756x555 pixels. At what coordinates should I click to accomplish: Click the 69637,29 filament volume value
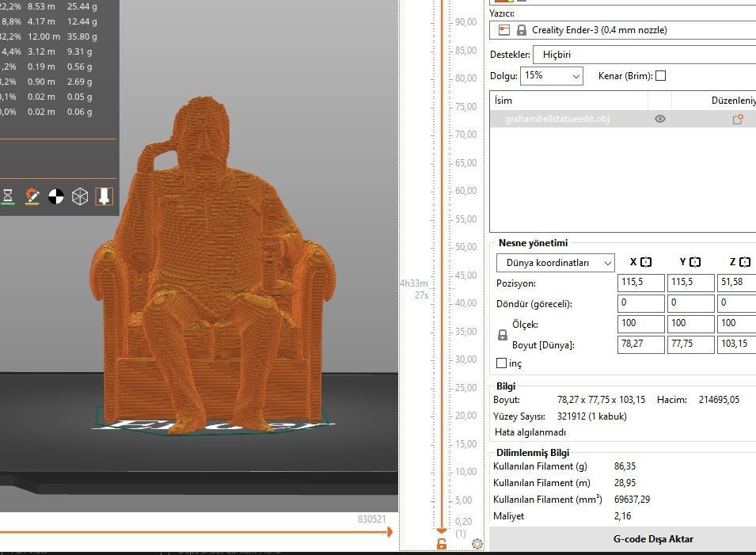click(632, 500)
